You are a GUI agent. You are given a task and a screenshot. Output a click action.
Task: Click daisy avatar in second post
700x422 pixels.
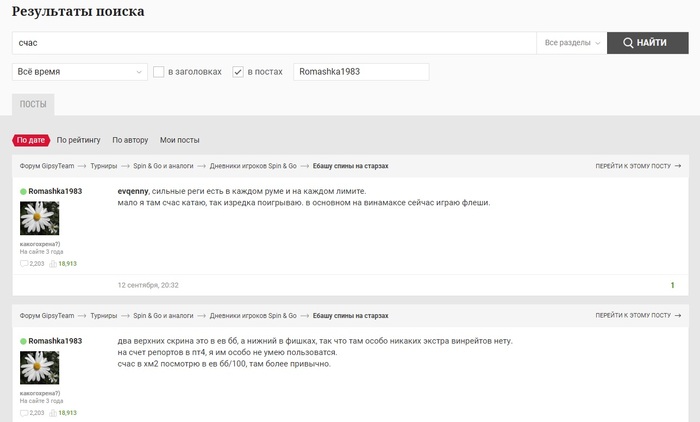tap(39, 368)
